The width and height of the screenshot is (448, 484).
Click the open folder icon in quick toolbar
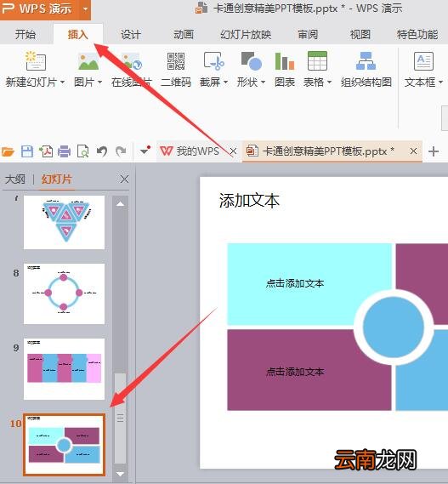tap(8, 151)
